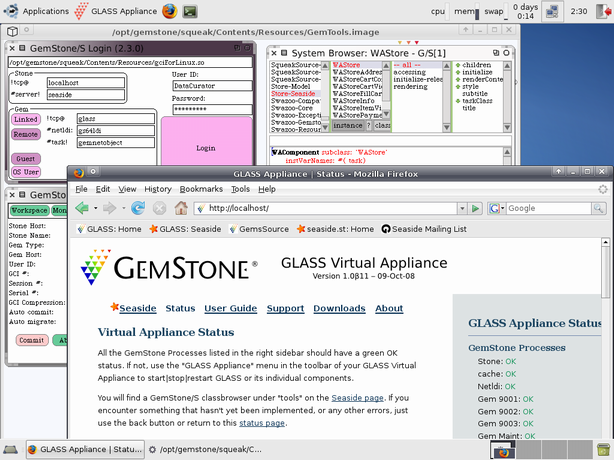
Task: Open the Tools menu in Firefox
Action: [x=240, y=189]
